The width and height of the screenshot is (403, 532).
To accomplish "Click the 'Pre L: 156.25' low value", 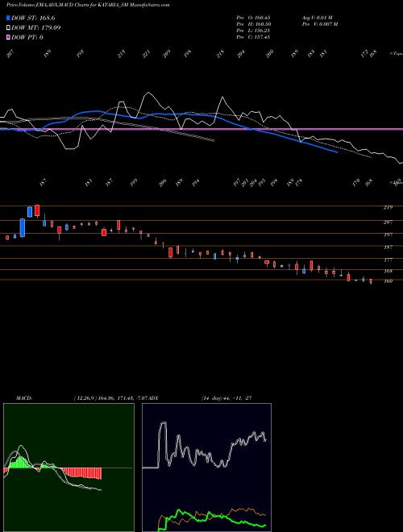I will (x=253, y=31).
